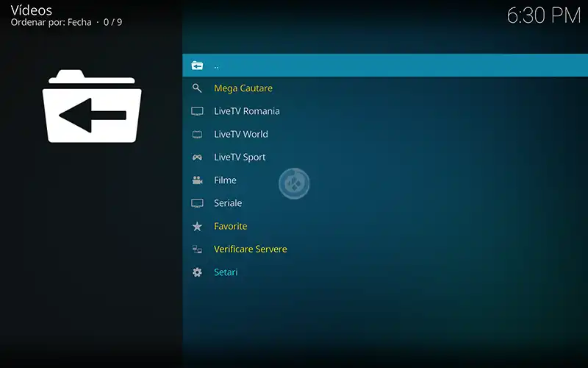Open the Mega Cautare search entry
The width and height of the screenshot is (588, 368).
tap(243, 88)
